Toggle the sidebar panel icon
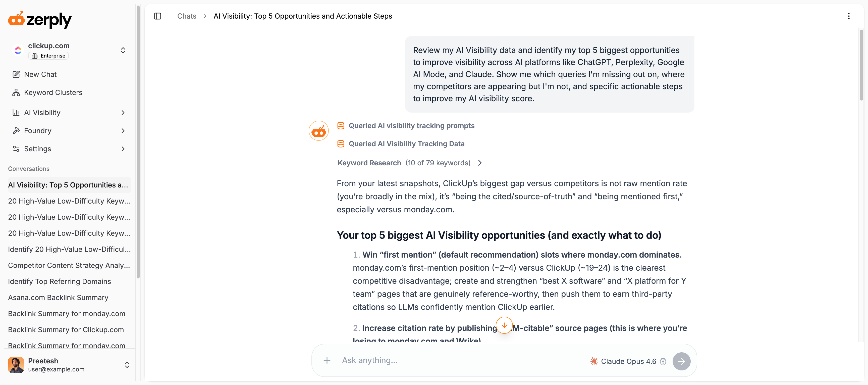The height and width of the screenshot is (385, 868). pos(158,16)
